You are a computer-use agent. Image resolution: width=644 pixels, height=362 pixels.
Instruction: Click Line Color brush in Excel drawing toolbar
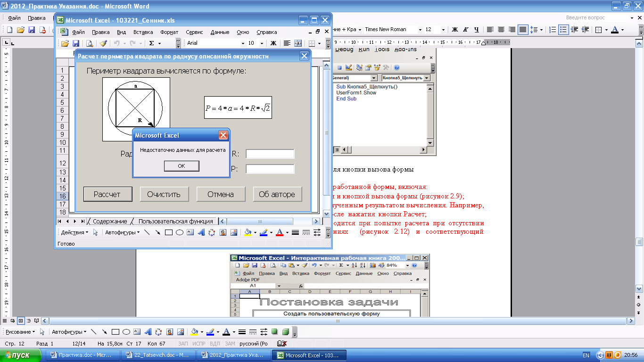click(x=264, y=232)
